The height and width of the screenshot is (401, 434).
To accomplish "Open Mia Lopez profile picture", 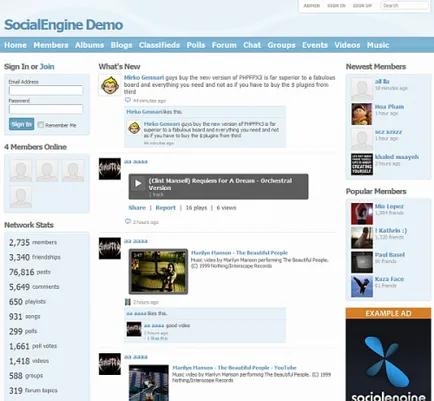I will pyautogui.click(x=362, y=214).
